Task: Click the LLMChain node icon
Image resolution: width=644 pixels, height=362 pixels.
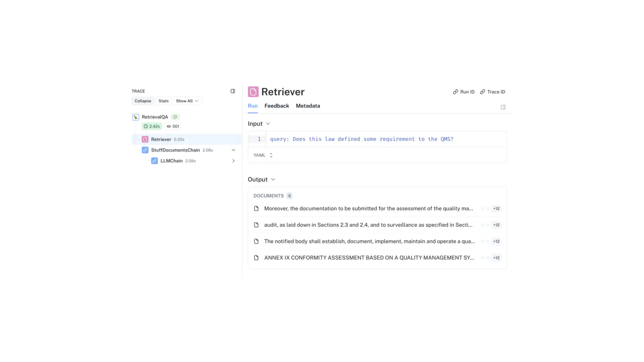Action: [x=154, y=161]
